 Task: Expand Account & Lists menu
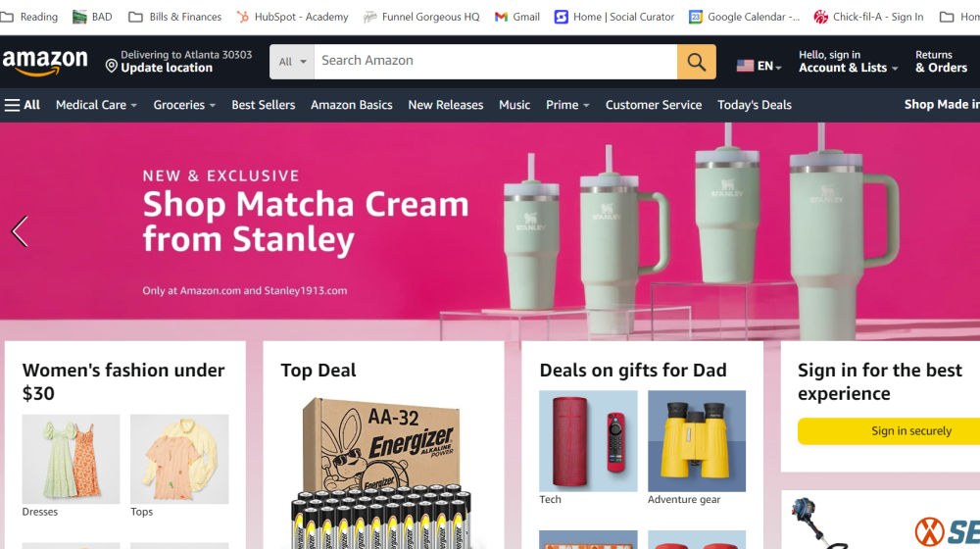tap(848, 62)
